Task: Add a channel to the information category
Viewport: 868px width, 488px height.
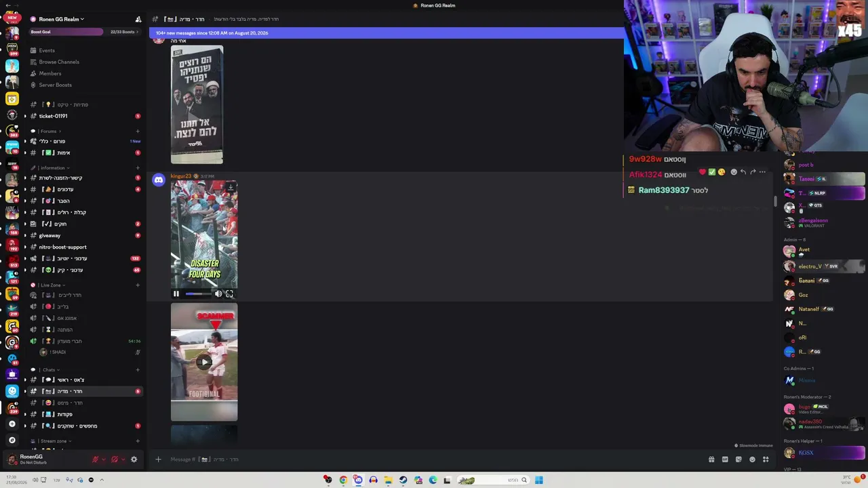Action: [138, 168]
